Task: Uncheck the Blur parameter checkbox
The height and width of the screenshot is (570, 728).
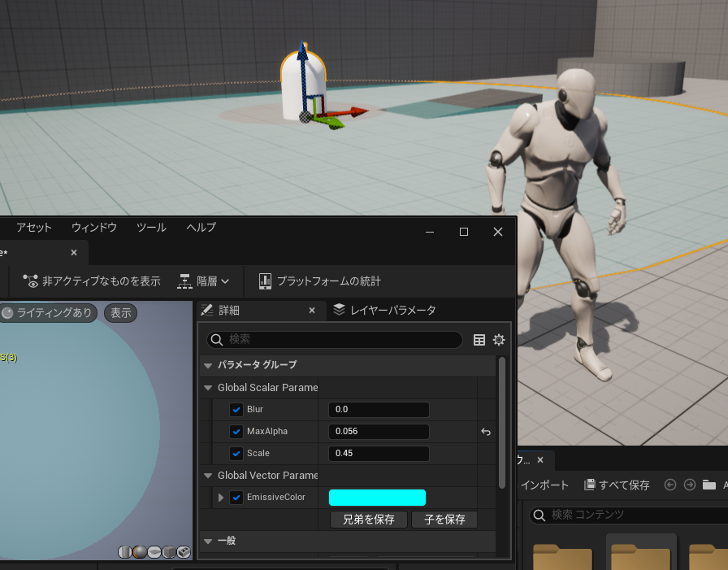Action: (236, 409)
